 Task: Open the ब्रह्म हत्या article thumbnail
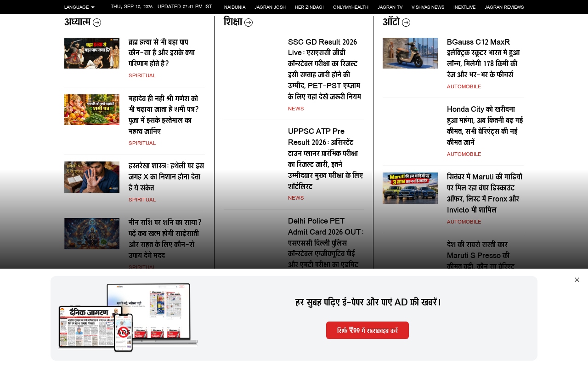(92, 53)
